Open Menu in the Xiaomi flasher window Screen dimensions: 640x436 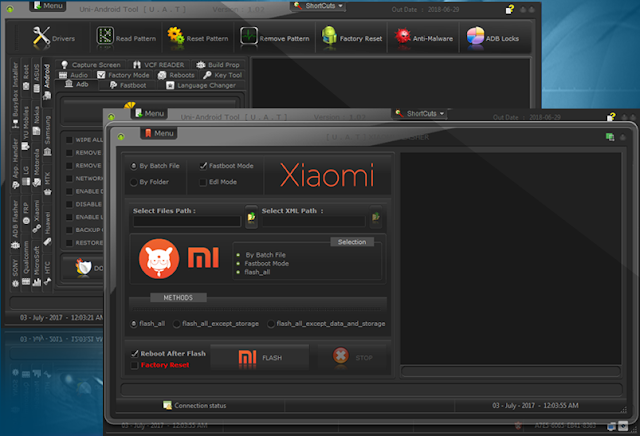(159, 133)
